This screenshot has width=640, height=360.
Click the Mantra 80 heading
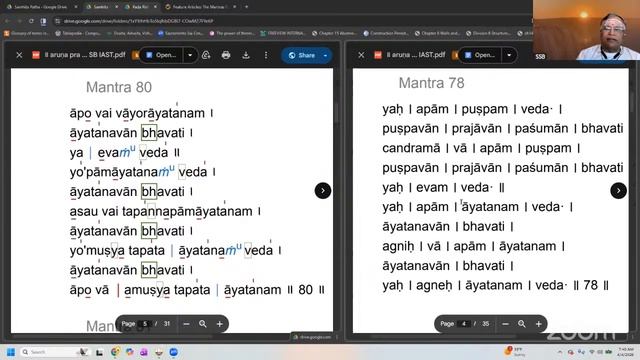pyautogui.click(x=119, y=87)
